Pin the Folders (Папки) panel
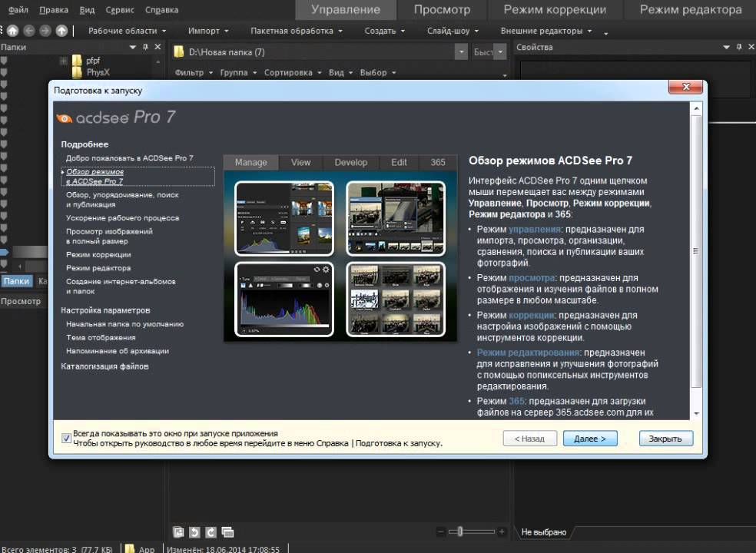Viewport: 756px width, 553px height. [145, 47]
